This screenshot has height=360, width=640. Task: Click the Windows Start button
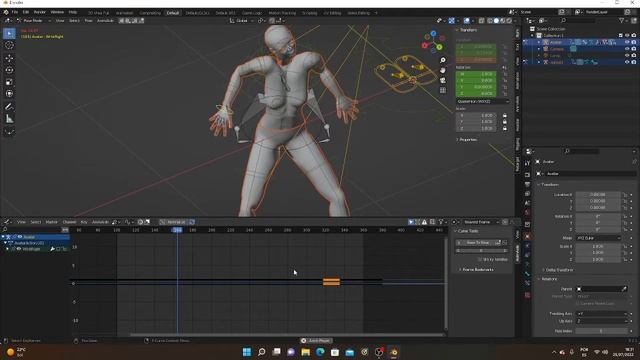point(247,352)
